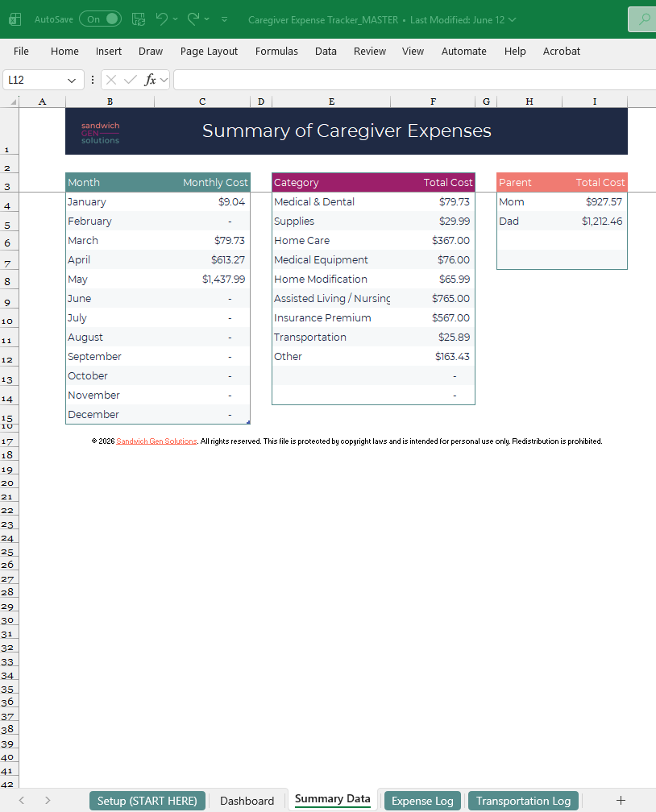Click the January month cell
656x812 pixels.
[x=110, y=202]
